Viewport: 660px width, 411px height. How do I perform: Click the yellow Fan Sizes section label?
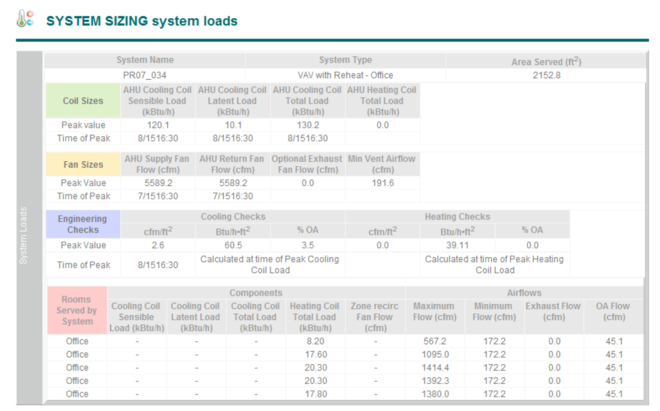click(83, 164)
